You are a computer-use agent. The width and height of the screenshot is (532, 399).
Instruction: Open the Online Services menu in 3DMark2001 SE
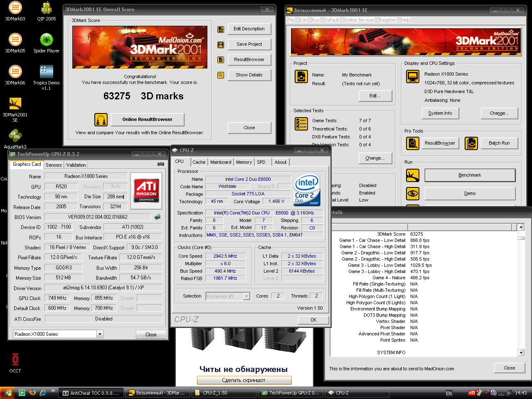[360, 20]
